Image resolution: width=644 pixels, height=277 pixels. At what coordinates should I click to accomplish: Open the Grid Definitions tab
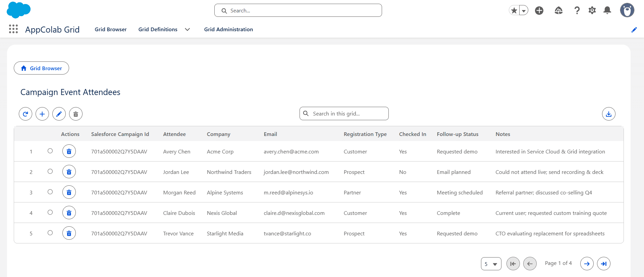pos(158,30)
